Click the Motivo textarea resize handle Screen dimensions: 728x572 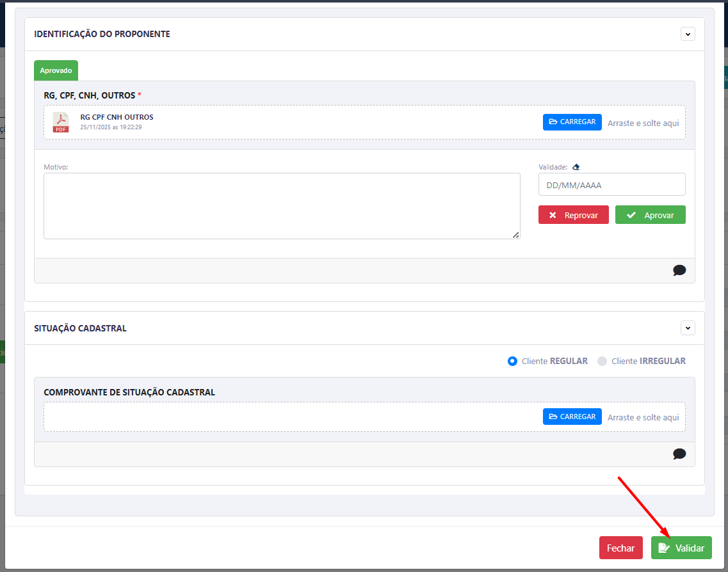(516, 235)
